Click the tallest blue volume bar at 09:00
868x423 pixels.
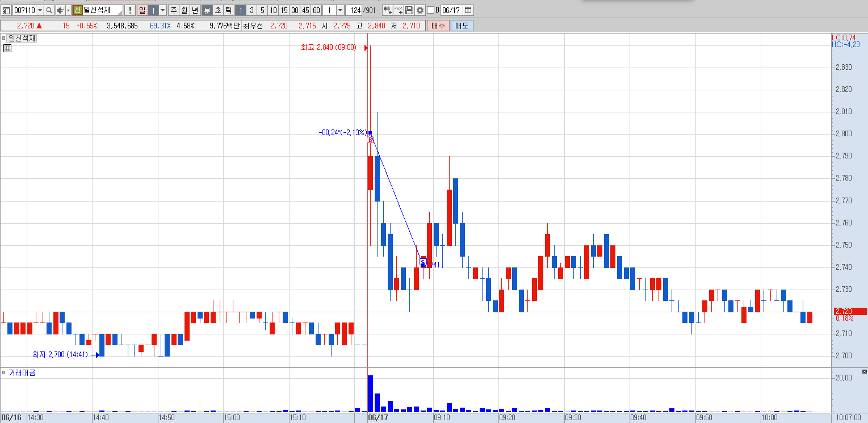point(370,393)
